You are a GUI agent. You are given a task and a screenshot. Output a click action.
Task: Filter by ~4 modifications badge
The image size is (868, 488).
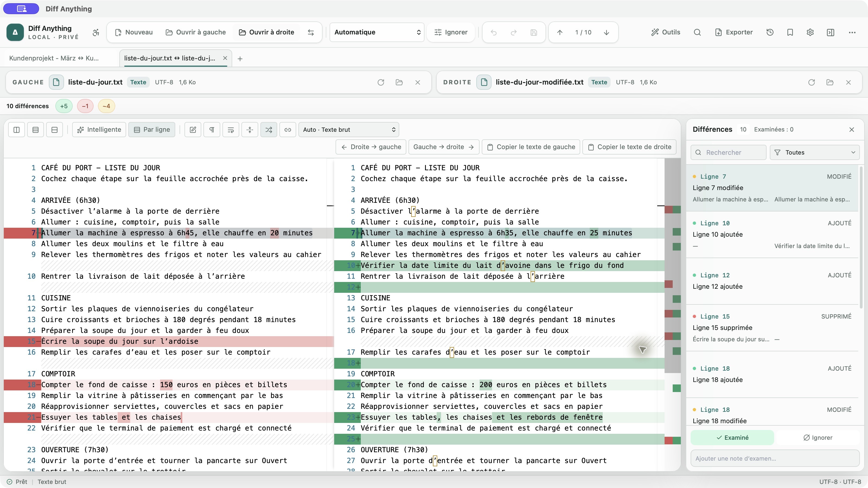point(107,107)
